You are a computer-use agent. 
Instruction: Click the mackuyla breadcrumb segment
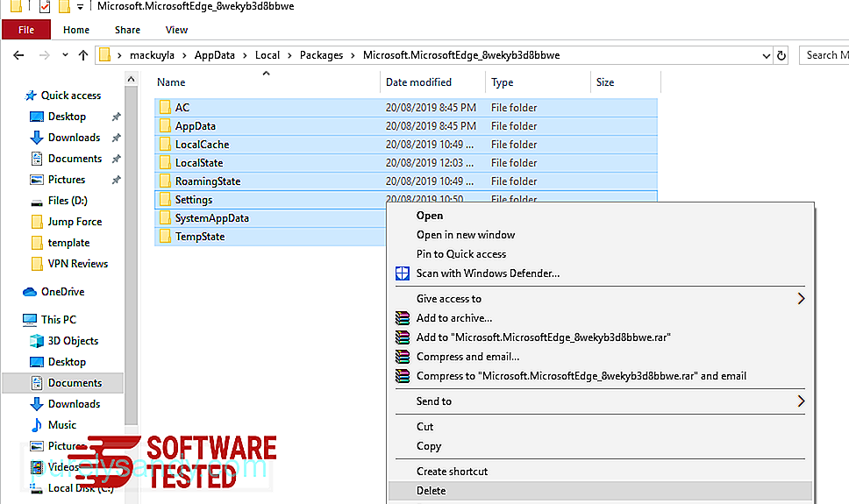coord(152,55)
